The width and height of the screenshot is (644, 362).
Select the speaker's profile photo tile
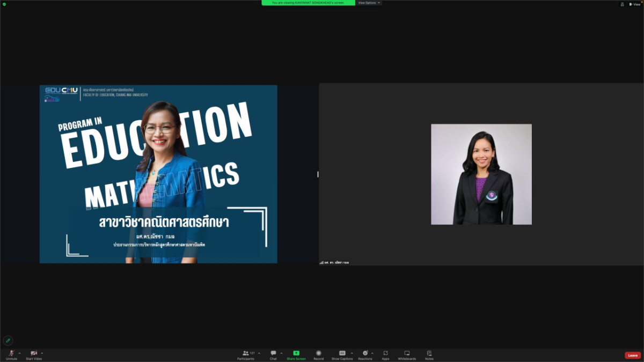pyautogui.click(x=481, y=174)
